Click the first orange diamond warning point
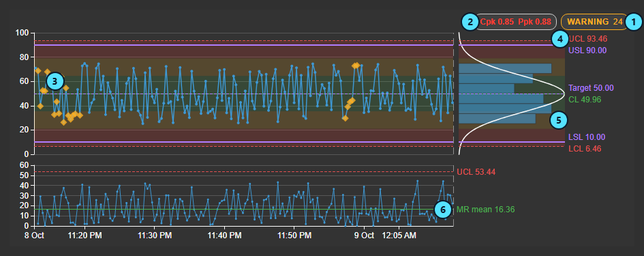This screenshot has height=256, width=644. tap(37, 71)
